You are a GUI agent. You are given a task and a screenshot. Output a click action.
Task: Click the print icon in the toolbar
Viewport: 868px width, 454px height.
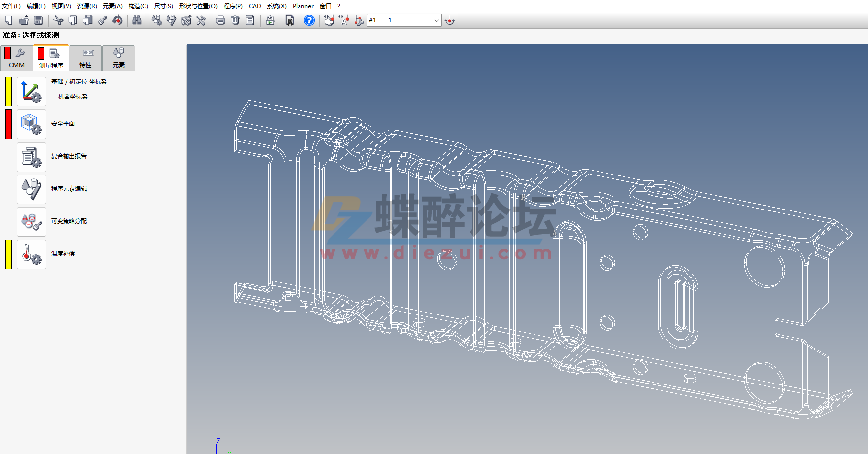click(x=220, y=21)
